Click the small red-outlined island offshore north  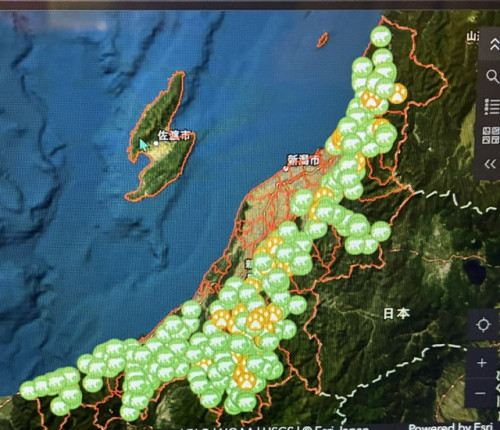coord(322,40)
